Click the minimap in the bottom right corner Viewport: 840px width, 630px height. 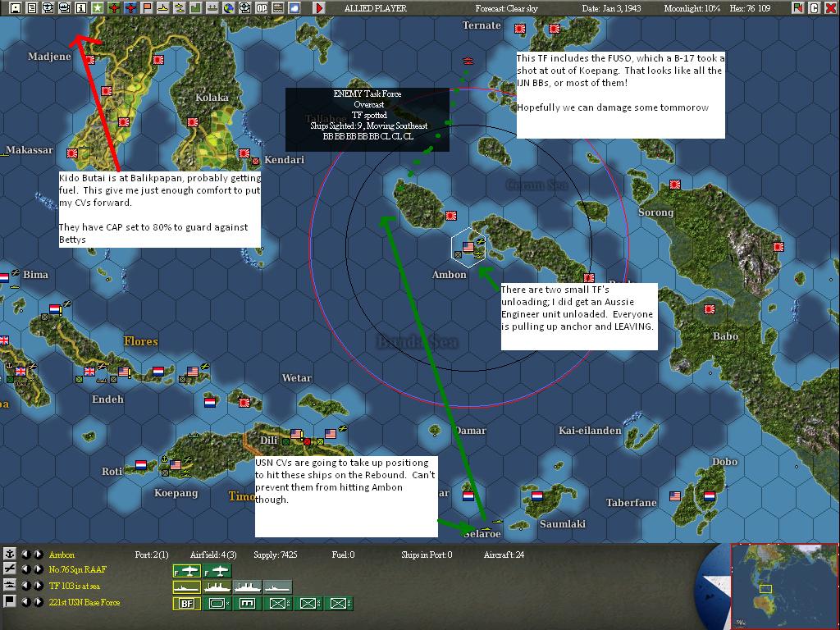click(785, 586)
